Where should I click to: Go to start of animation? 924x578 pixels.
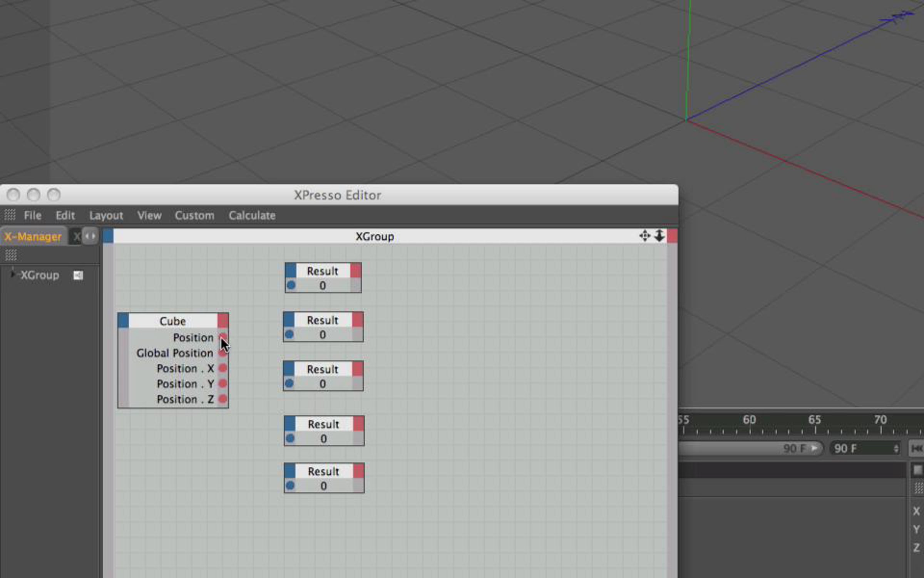[x=917, y=449]
